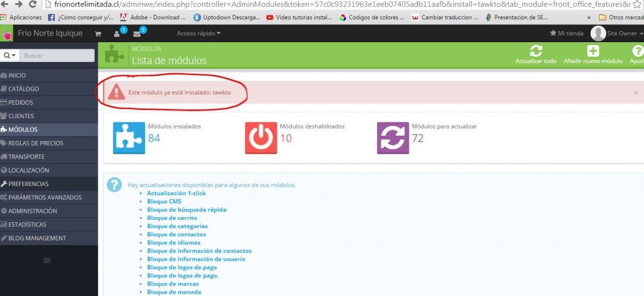This screenshot has height=296, width=644.
Task: Dismiss the tawkto error alert
Action: [x=636, y=93]
